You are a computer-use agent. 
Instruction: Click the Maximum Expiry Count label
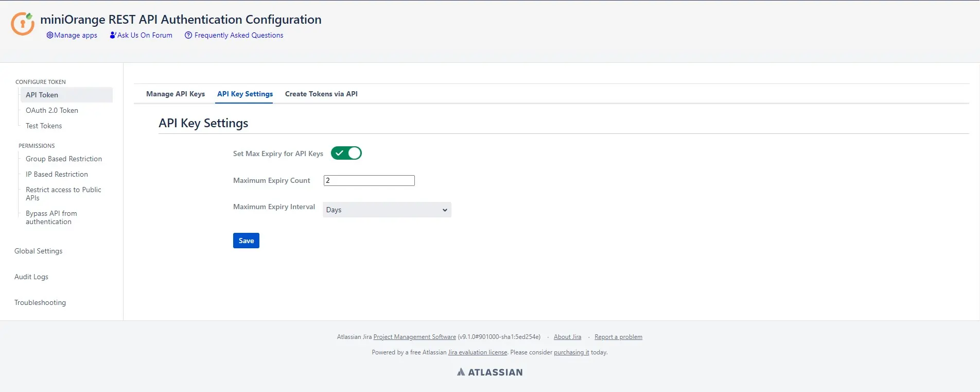[272, 180]
